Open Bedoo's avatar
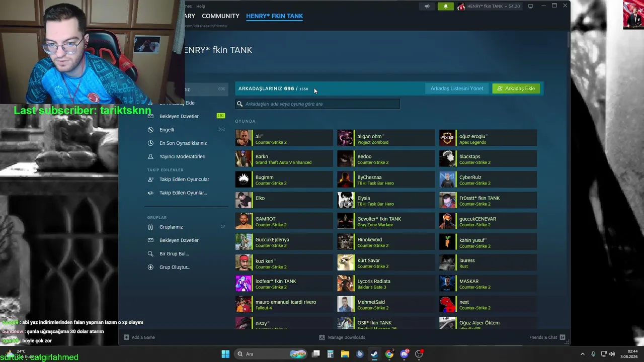 [346, 159]
